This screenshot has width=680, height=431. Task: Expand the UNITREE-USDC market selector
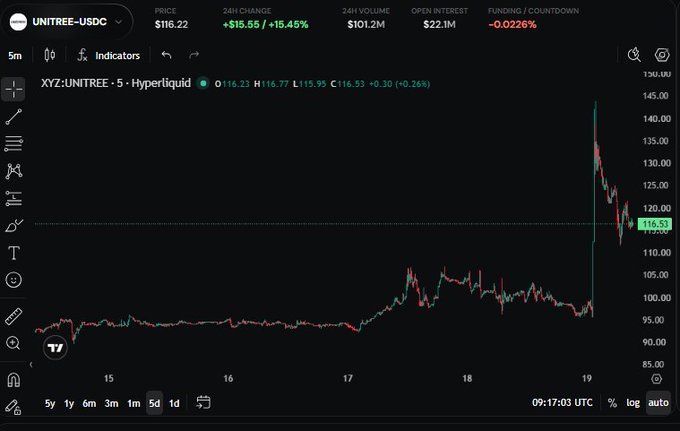[67, 22]
